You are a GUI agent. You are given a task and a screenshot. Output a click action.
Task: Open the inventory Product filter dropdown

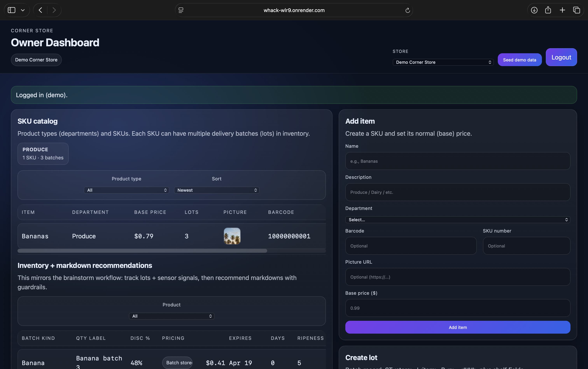coord(171,316)
